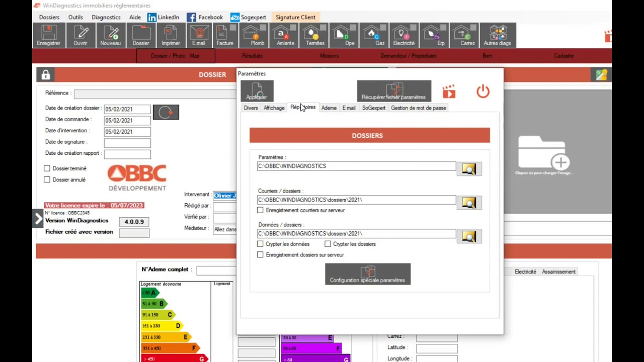Expand the left side panel arrow
644x362 pixels.
(x=38, y=219)
